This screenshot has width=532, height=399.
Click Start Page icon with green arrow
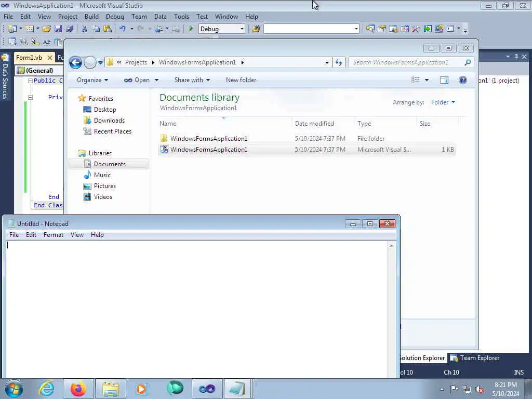[428, 29]
